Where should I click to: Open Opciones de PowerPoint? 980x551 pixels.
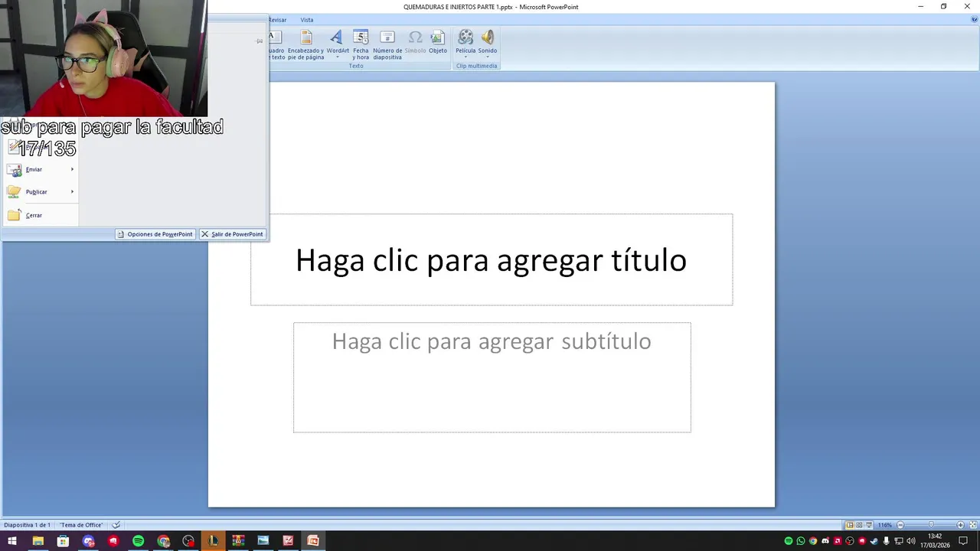coord(155,234)
